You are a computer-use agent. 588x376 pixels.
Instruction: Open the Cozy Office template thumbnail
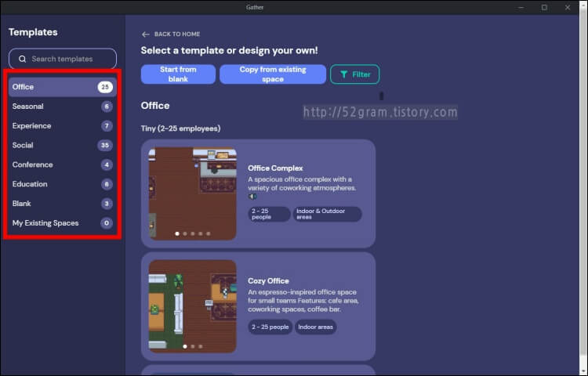click(x=192, y=306)
